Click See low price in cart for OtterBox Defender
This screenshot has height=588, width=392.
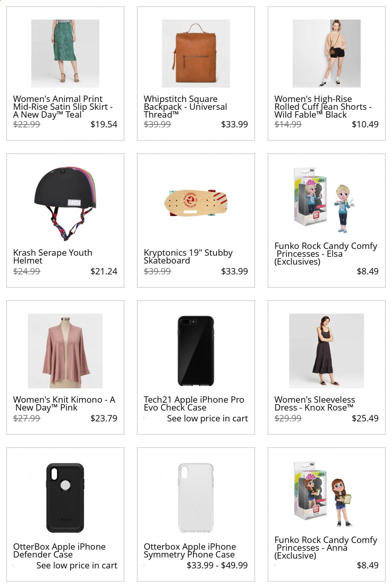pyautogui.click(x=77, y=565)
